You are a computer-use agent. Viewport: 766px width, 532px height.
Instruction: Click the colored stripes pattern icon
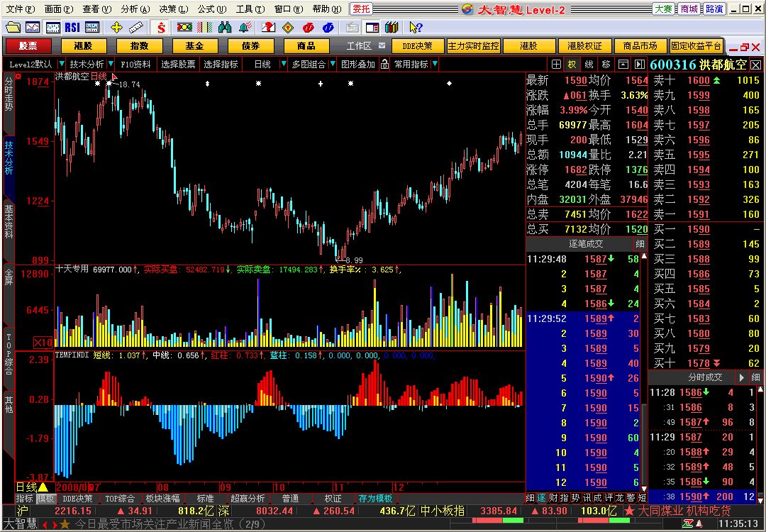205,28
